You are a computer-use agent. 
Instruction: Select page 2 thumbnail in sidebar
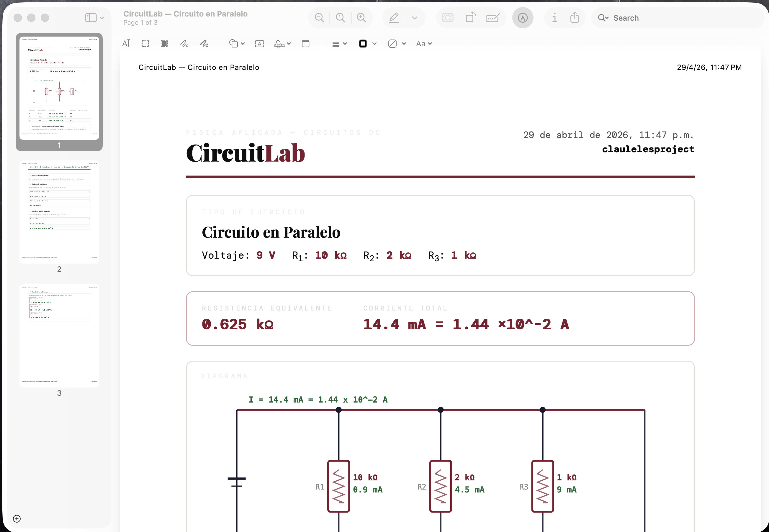coord(59,212)
